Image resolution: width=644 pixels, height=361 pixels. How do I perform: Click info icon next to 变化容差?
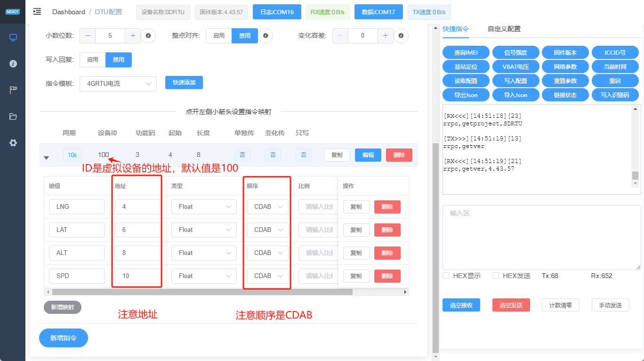[401, 35]
